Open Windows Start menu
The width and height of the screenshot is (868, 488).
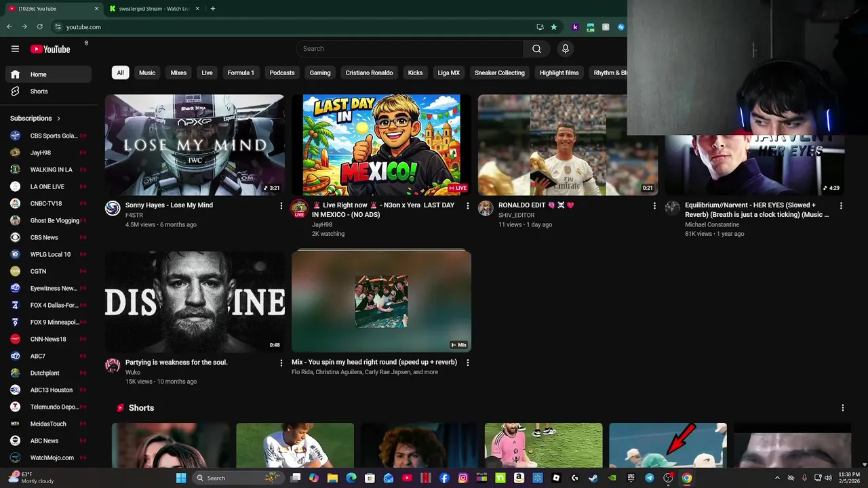tap(181, 478)
